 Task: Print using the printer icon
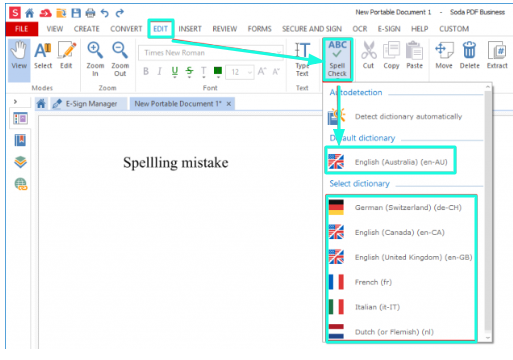[90, 13]
